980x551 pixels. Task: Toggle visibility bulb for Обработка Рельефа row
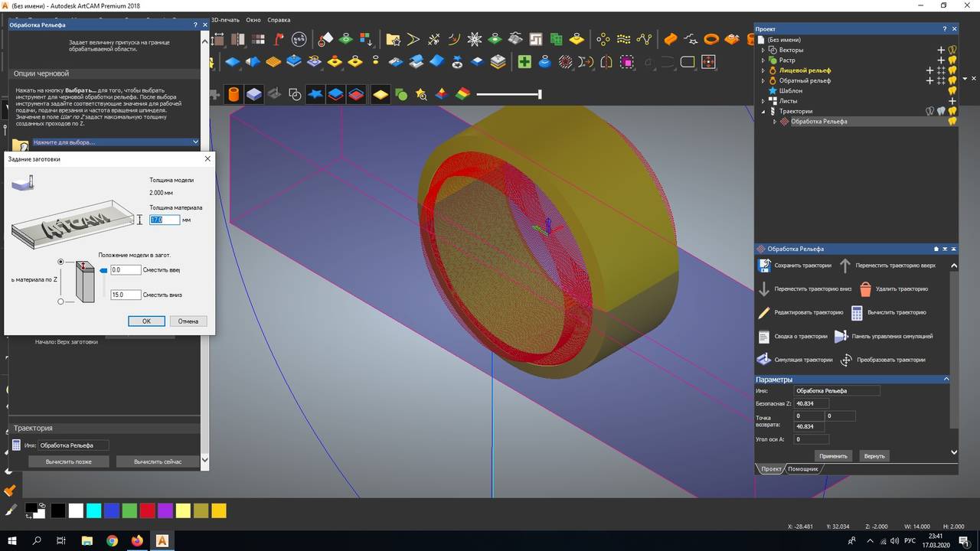pos(952,121)
